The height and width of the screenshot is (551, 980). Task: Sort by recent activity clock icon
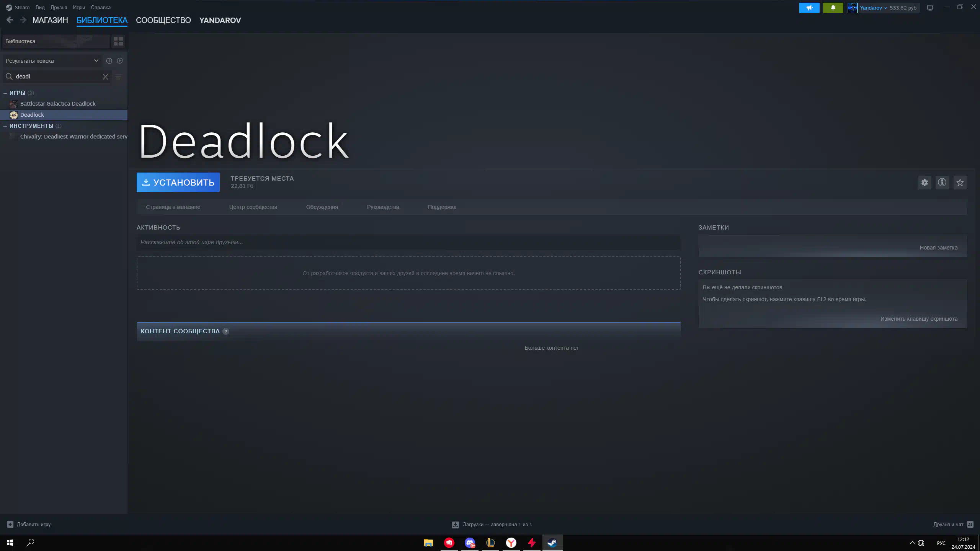pyautogui.click(x=109, y=61)
